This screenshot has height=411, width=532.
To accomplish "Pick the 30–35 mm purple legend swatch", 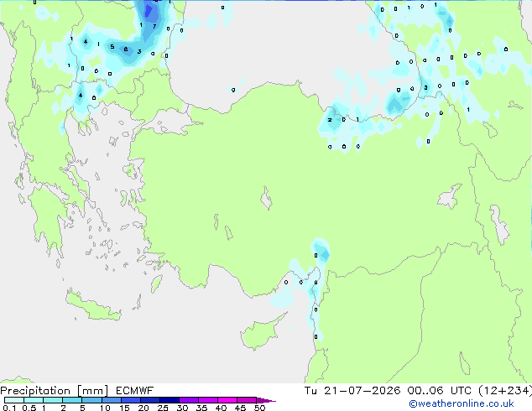I will click(189, 400).
